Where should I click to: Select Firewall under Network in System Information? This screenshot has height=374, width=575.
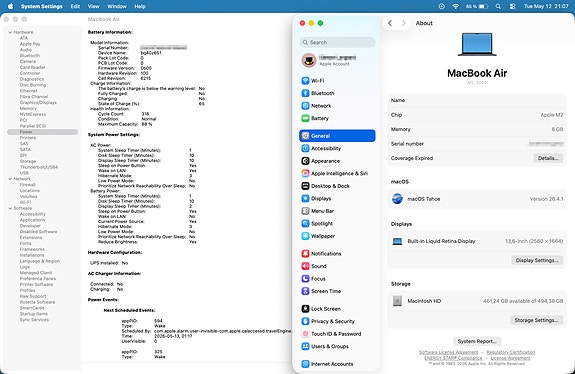pos(28,185)
